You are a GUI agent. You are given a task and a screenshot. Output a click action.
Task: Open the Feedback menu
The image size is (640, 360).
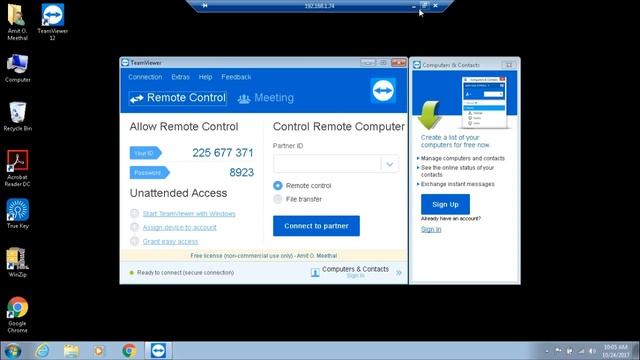[236, 77]
